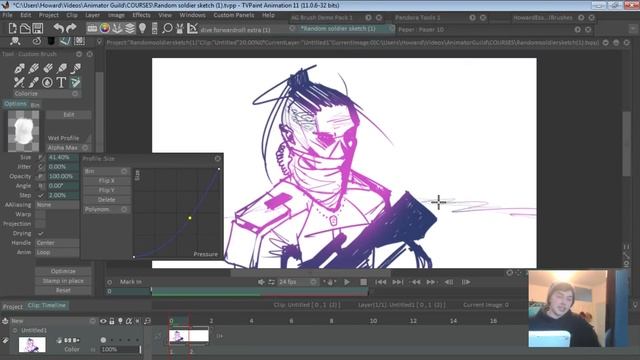Open the Custom Panels menu
The image size is (640, 360).
pos(233,15)
